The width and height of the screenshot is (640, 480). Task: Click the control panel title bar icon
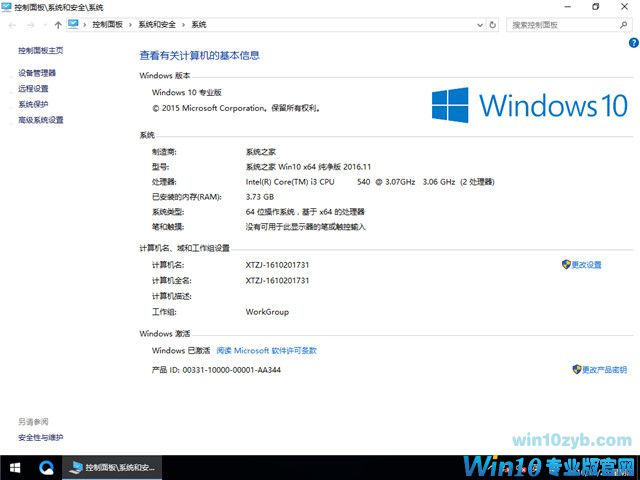7,7
